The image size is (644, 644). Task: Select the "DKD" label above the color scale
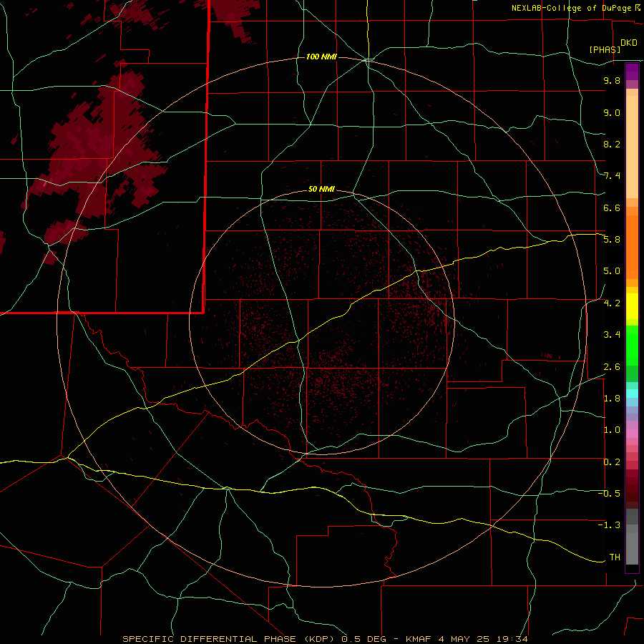(628, 43)
